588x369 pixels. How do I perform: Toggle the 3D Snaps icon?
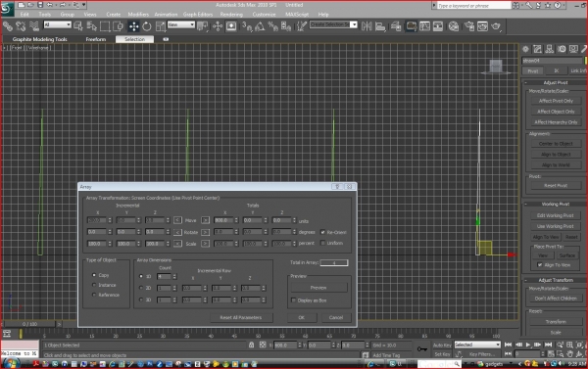coord(247,26)
